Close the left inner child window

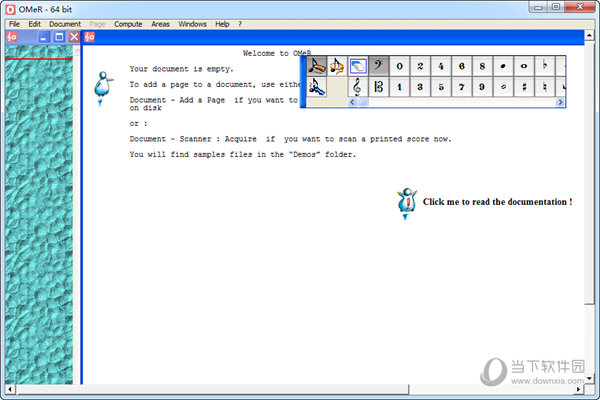coord(74,37)
